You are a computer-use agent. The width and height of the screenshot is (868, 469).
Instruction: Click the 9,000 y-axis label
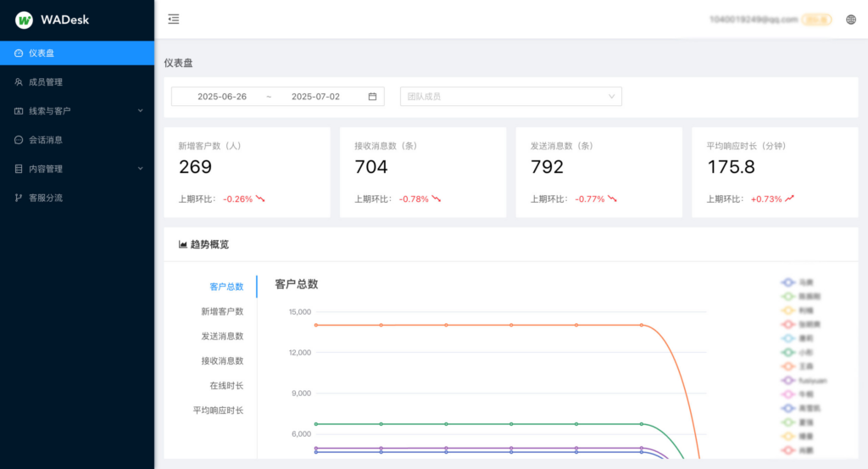click(x=301, y=394)
